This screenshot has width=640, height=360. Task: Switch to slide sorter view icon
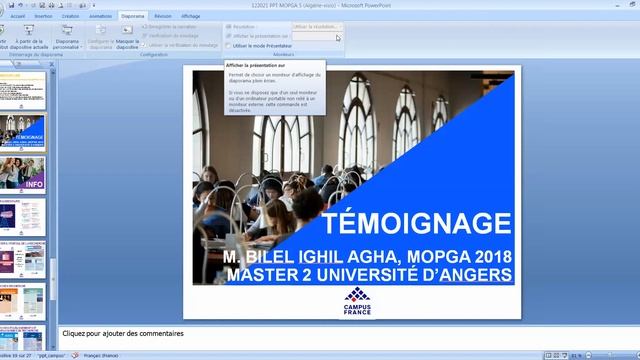556,356
